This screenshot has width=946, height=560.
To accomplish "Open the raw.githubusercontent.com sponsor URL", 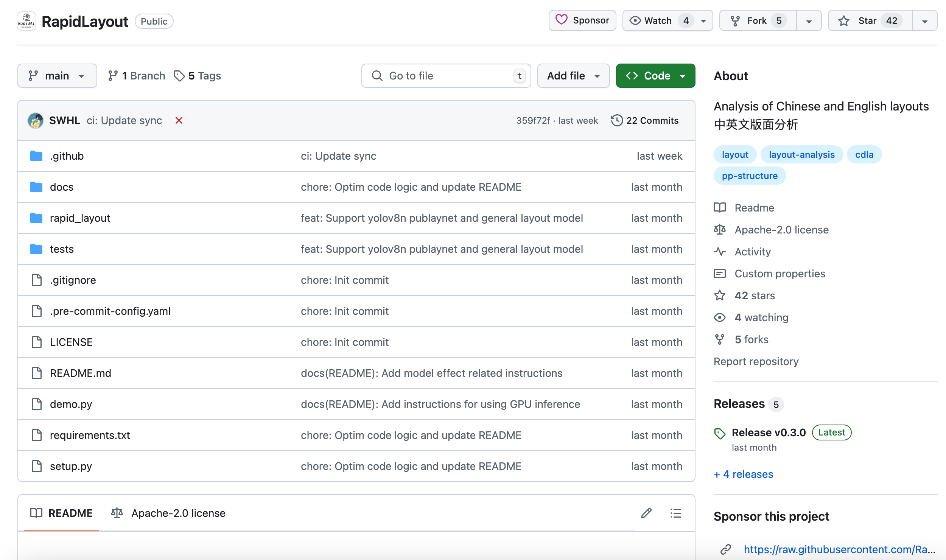I will (x=840, y=549).
